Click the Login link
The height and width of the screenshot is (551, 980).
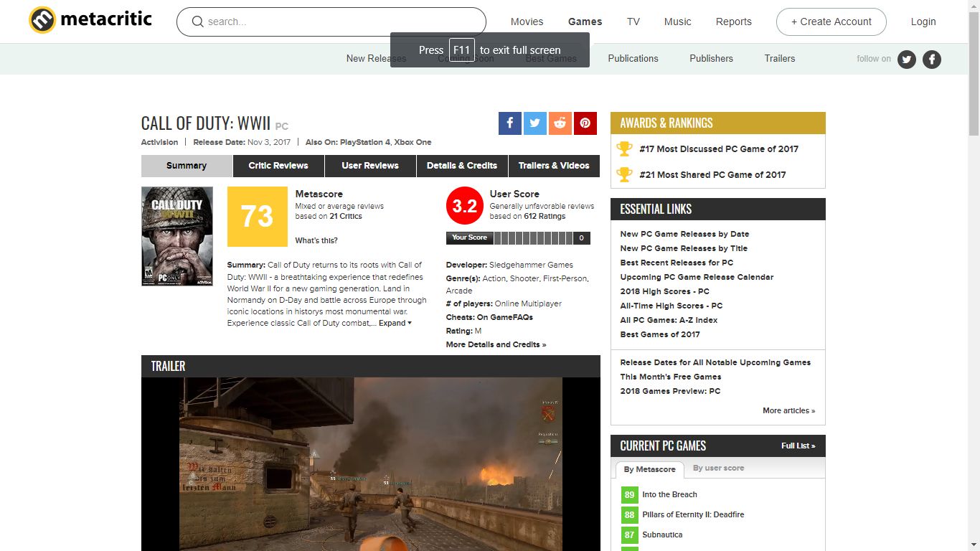[923, 22]
